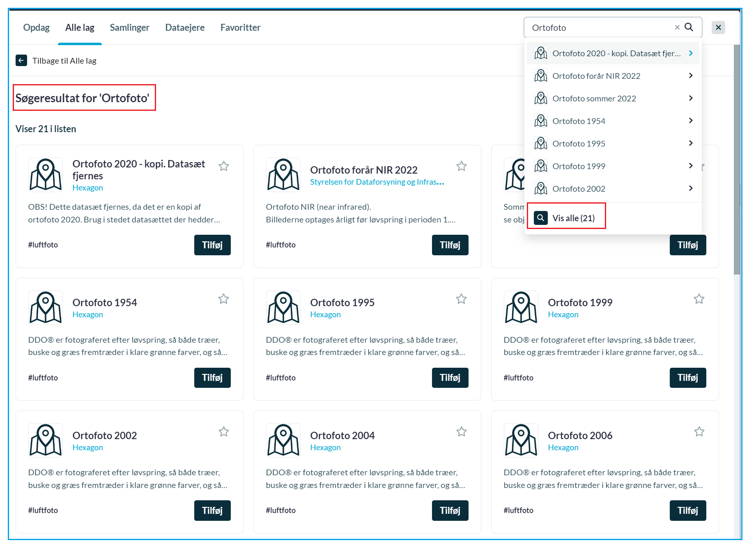This screenshot has height=552, width=756.
Task: Click the map icon on Ortofoto 1954 card
Action: click(x=46, y=307)
